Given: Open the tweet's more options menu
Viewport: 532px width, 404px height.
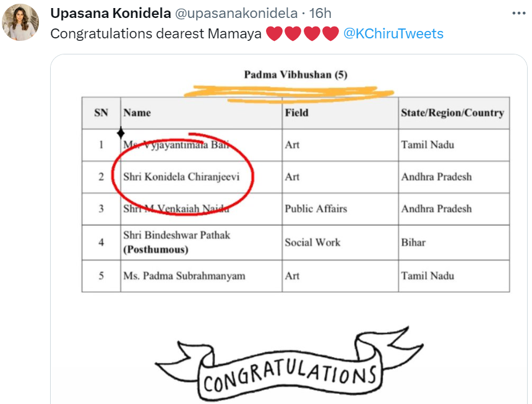Looking at the screenshot, I should (x=517, y=13).
